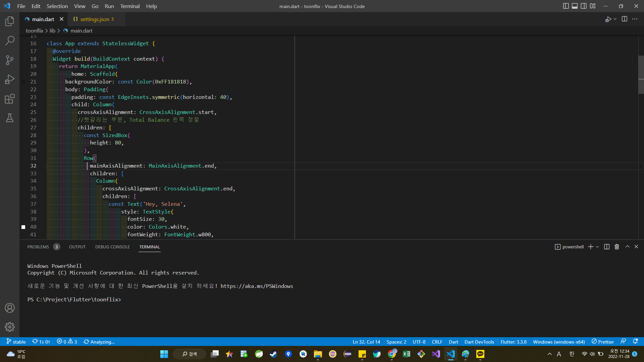Open the Run menu
644x362 pixels.
point(109,6)
